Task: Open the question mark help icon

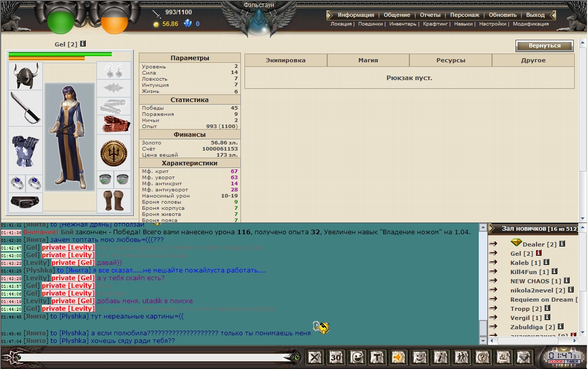Action: pos(482,357)
